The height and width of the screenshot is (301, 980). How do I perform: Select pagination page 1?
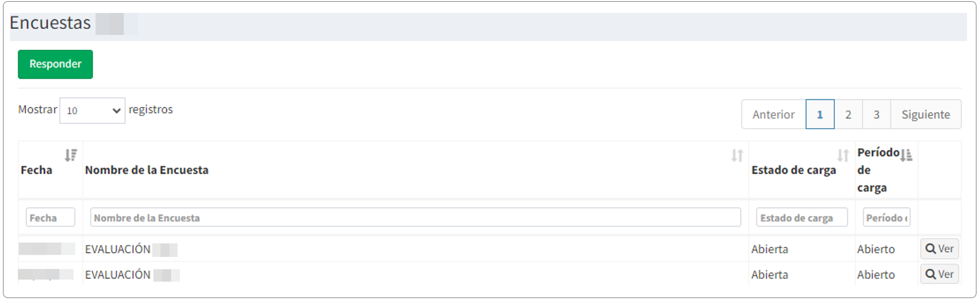pos(820,115)
